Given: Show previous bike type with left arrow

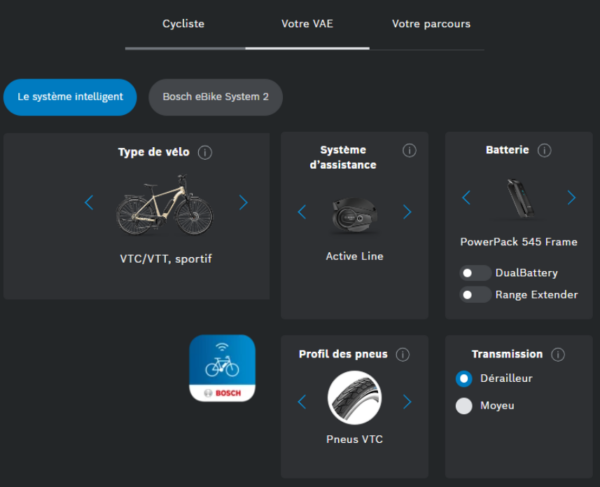Looking at the screenshot, I should pyautogui.click(x=89, y=202).
